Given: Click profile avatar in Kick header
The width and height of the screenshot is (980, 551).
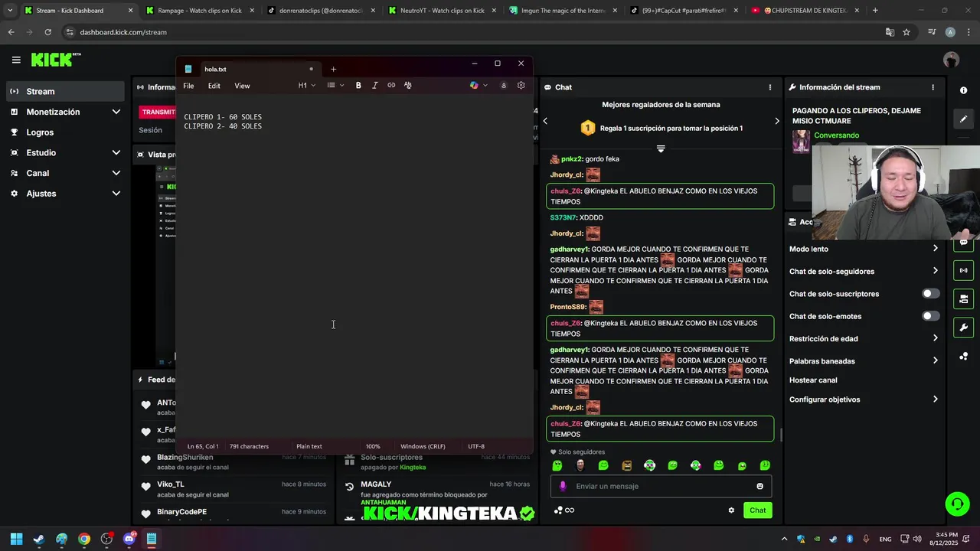Looking at the screenshot, I should click(x=952, y=60).
